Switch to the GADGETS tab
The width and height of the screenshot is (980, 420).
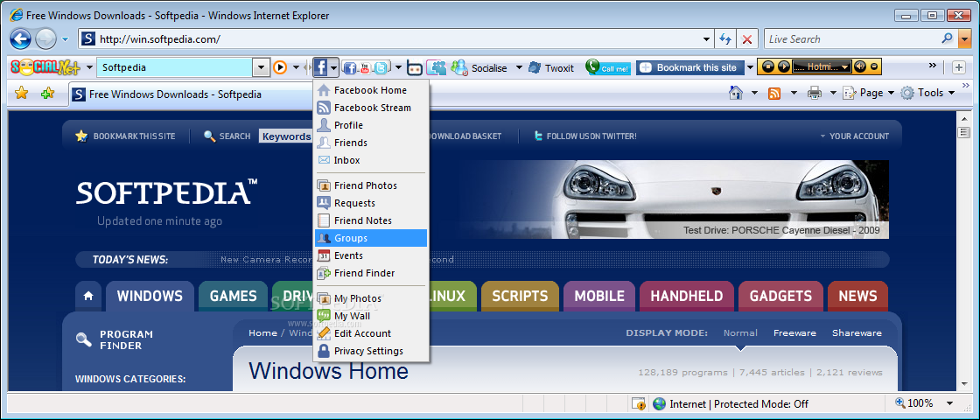point(780,297)
